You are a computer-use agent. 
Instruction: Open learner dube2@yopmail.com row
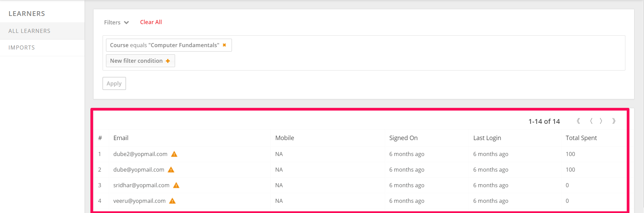361,154
